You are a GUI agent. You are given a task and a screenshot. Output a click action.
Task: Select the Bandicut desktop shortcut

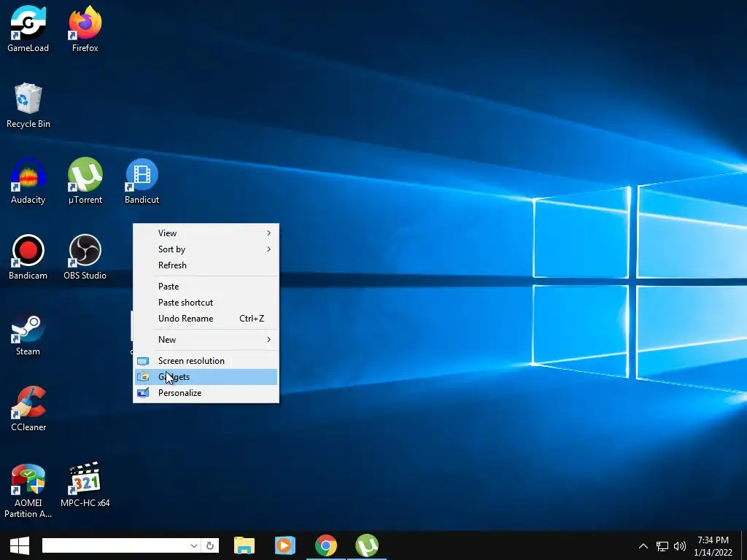(x=142, y=181)
